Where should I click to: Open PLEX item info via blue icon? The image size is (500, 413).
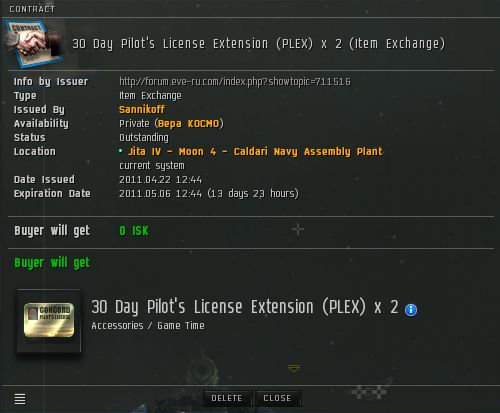click(x=411, y=310)
